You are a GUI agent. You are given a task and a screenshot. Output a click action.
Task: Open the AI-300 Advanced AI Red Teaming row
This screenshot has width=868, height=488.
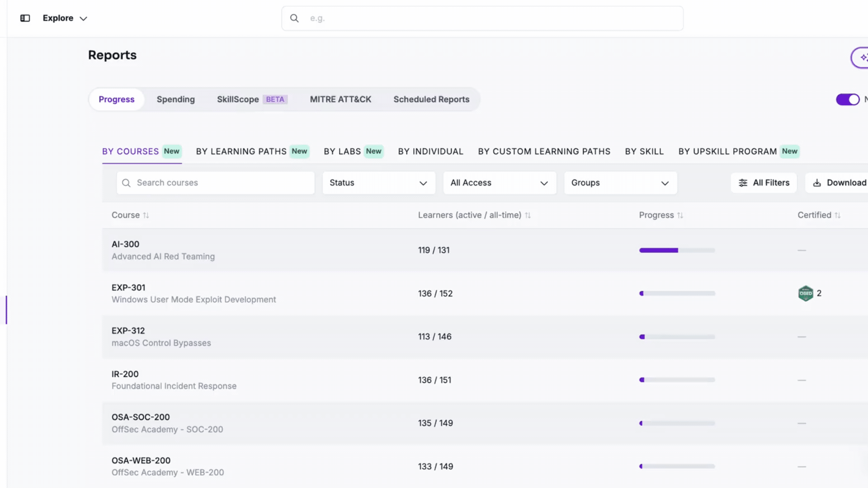point(485,250)
